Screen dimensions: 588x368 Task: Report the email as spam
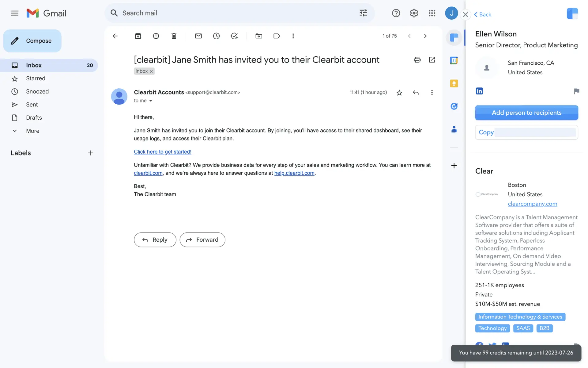pyautogui.click(x=156, y=36)
